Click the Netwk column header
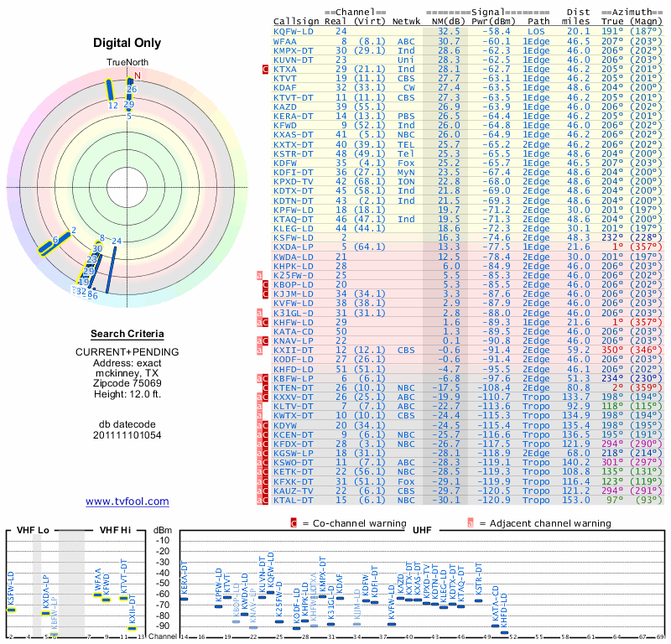671x644 pixels. click(406, 22)
